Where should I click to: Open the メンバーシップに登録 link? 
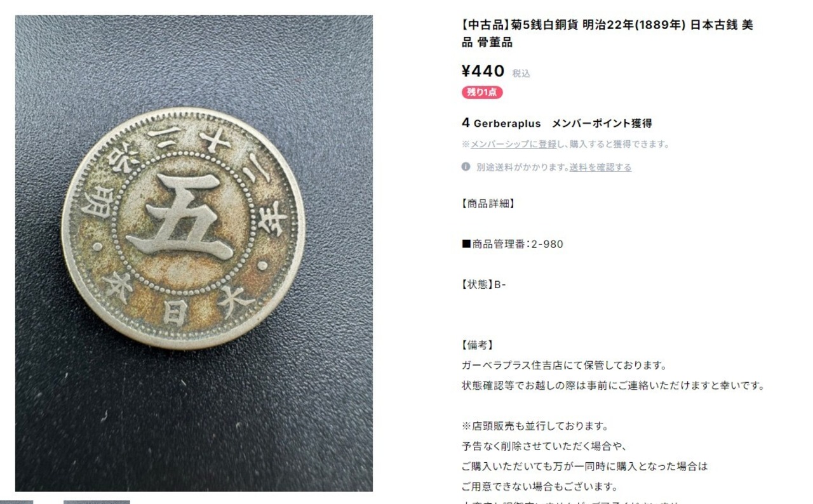pos(513,144)
